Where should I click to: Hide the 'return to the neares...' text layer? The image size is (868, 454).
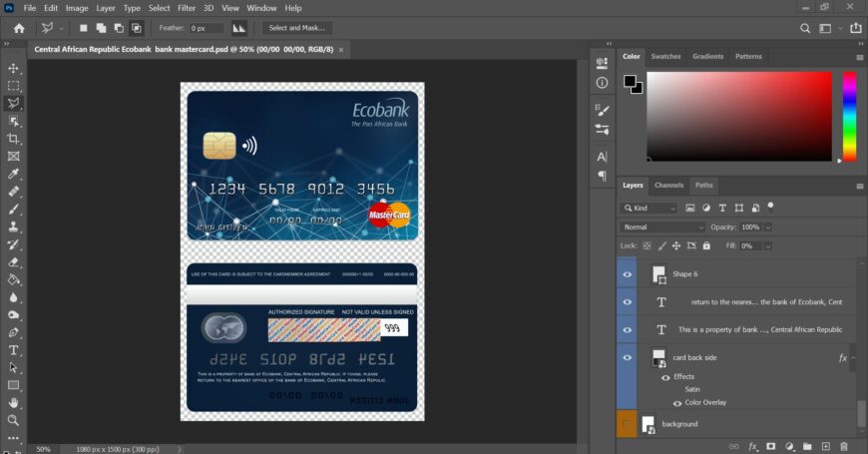[x=628, y=302]
